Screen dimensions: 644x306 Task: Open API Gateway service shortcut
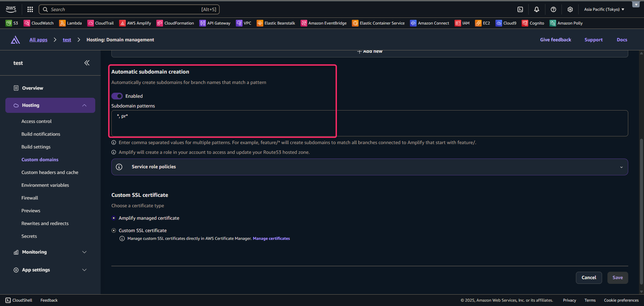[x=215, y=23]
